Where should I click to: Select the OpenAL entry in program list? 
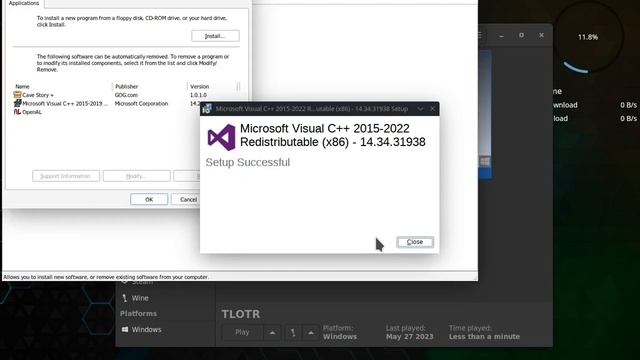click(32, 112)
